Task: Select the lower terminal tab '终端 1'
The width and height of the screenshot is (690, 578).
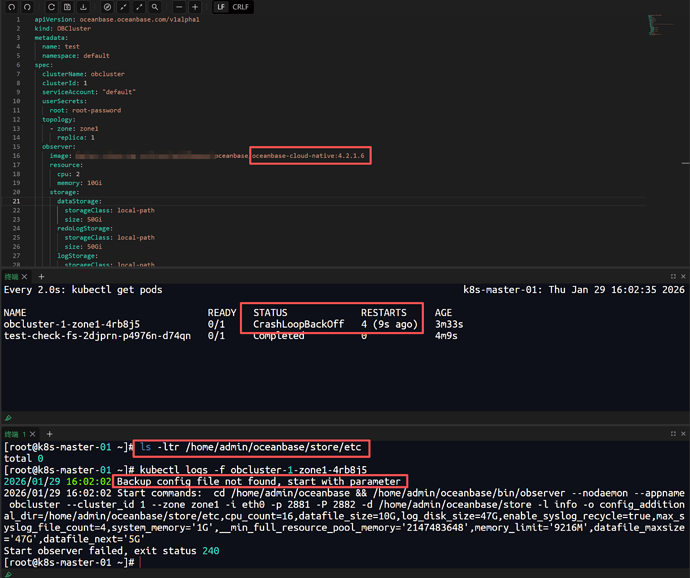Action: click(14, 434)
